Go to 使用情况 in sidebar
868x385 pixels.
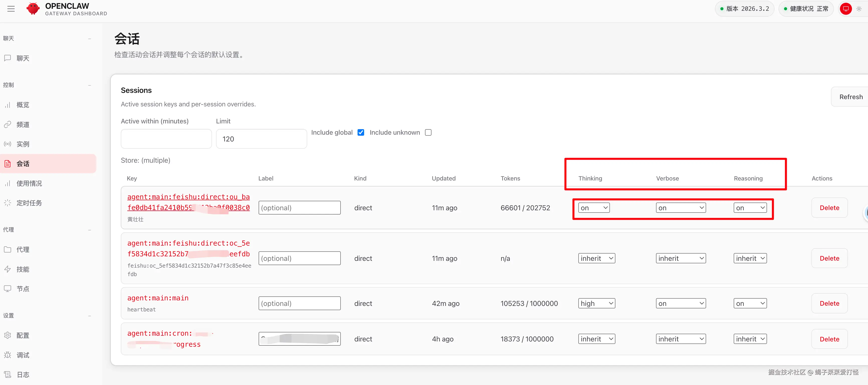29,183
